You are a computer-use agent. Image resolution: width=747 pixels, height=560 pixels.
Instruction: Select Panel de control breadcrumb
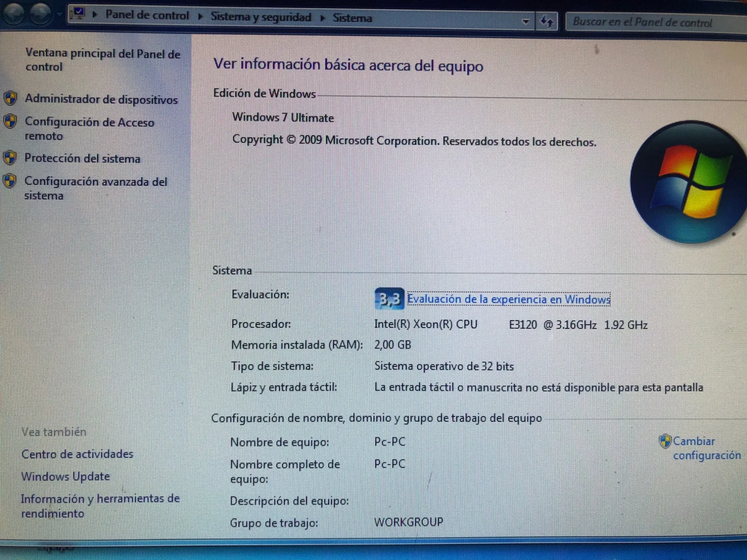click(x=147, y=15)
